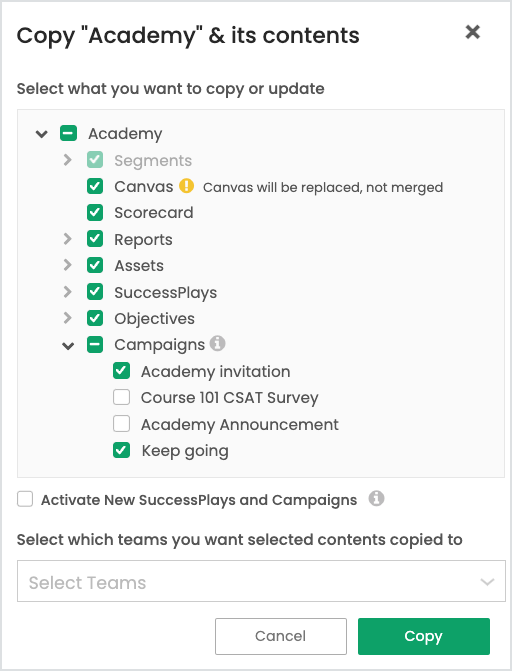512x671 pixels.
Task: Collapse the Campaigns tree node
Action: pos(68,345)
